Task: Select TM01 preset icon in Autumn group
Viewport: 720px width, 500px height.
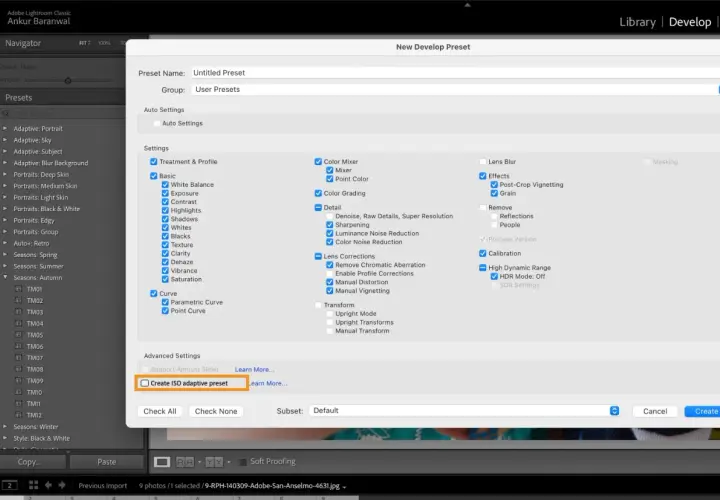Action: [18, 289]
